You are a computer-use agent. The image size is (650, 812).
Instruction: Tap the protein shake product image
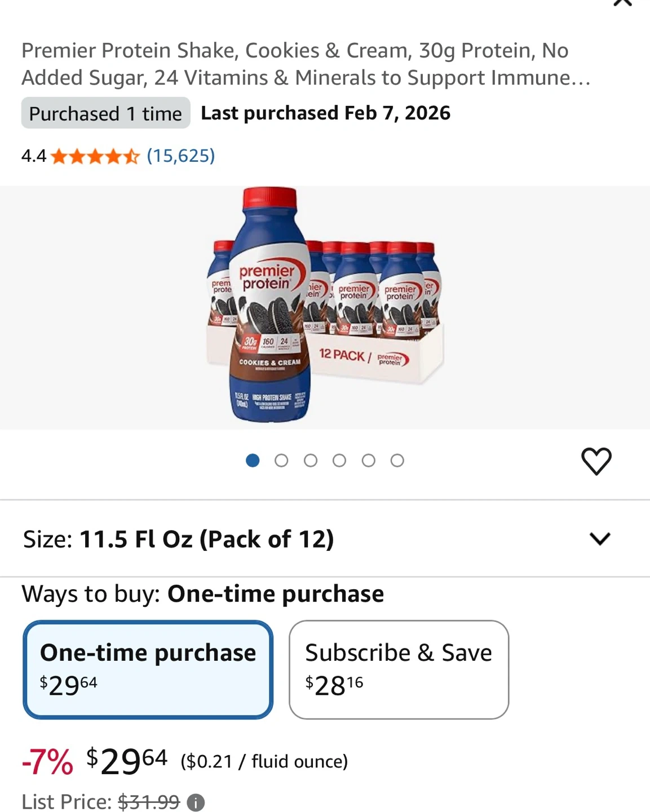[x=325, y=307]
